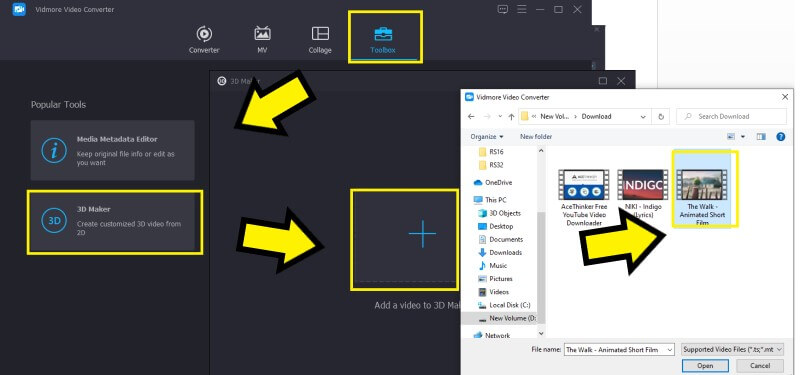Screen dimensions: 800x375
Task: Toggle the preview pane button
Action: point(761,136)
